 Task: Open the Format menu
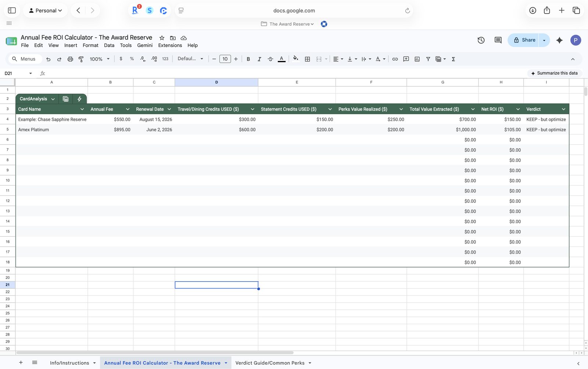point(90,46)
